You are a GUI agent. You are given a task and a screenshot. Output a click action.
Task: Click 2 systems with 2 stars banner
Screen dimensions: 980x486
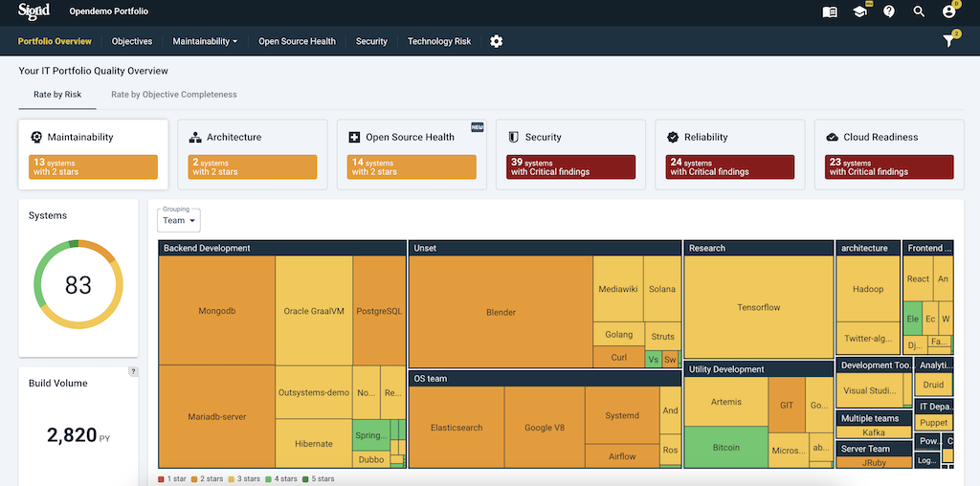coord(253,166)
